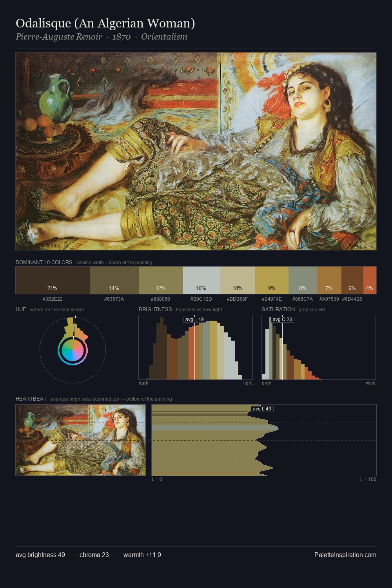Click the 'vivid' label under Saturation chart
The width and height of the screenshot is (392, 588).
pos(370,383)
